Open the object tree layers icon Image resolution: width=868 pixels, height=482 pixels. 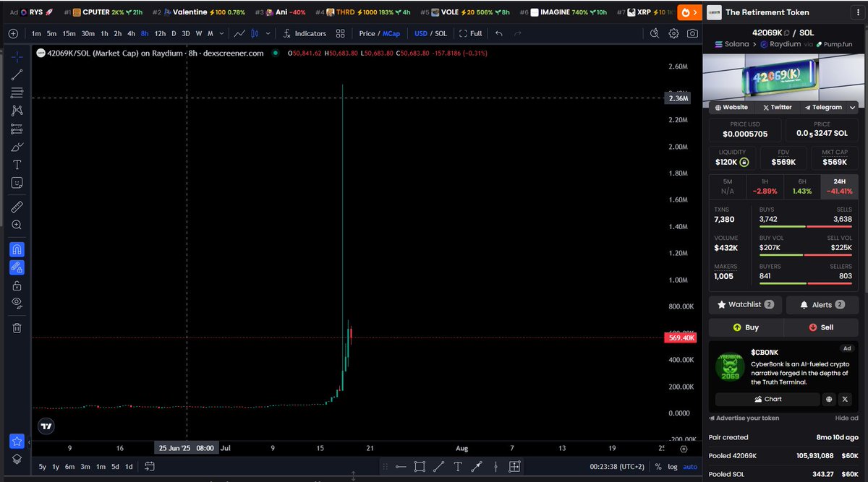(17, 459)
